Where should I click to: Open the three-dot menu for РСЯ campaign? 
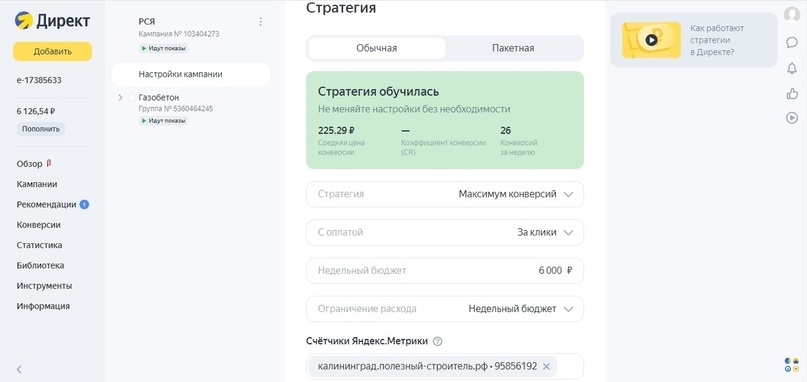tap(260, 22)
